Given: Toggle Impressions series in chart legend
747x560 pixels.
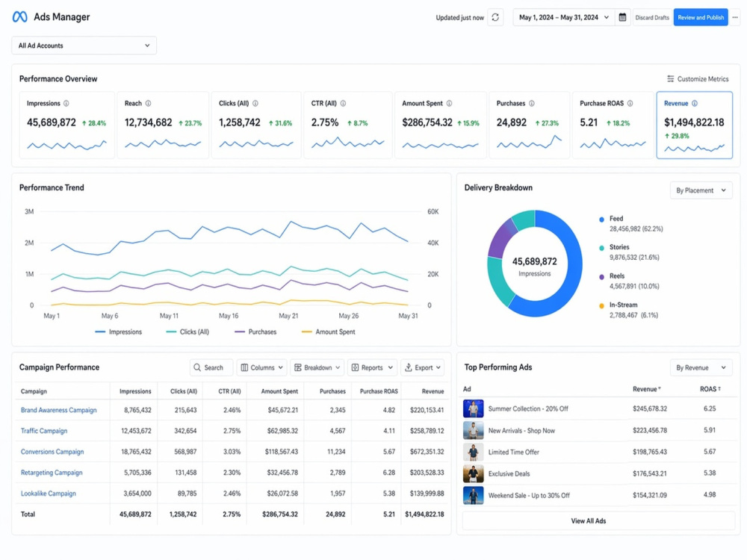Looking at the screenshot, I should [x=119, y=332].
